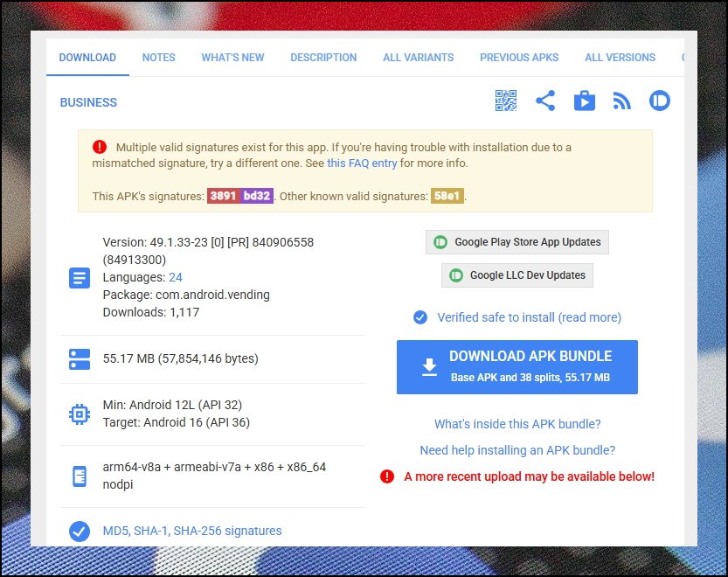
Task: Open the NOTES tab
Action: [158, 57]
